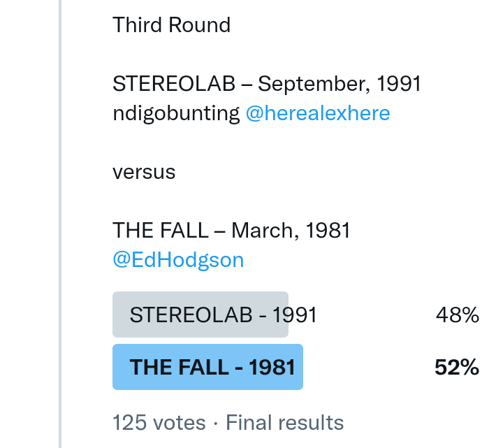Click the Third Round heading text
The image size is (503, 448).
(x=171, y=25)
